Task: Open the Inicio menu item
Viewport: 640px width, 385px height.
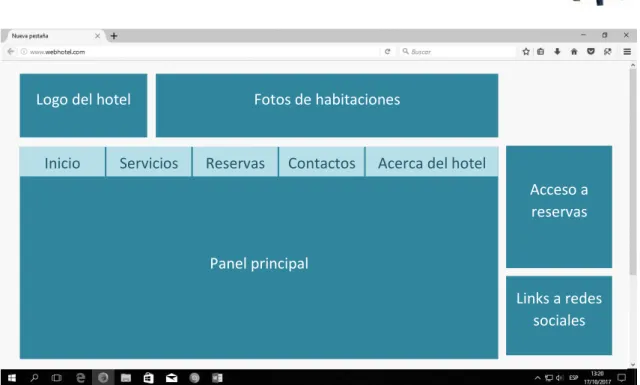Action: pyautogui.click(x=62, y=163)
